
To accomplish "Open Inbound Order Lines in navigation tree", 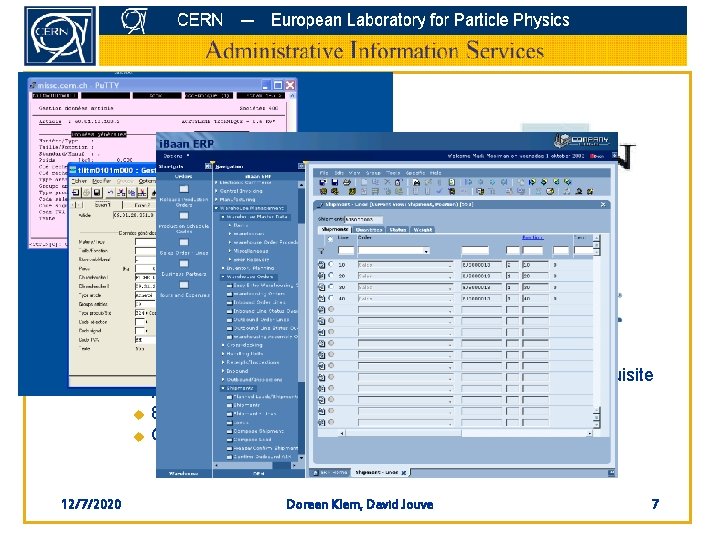I will tap(259, 303).
